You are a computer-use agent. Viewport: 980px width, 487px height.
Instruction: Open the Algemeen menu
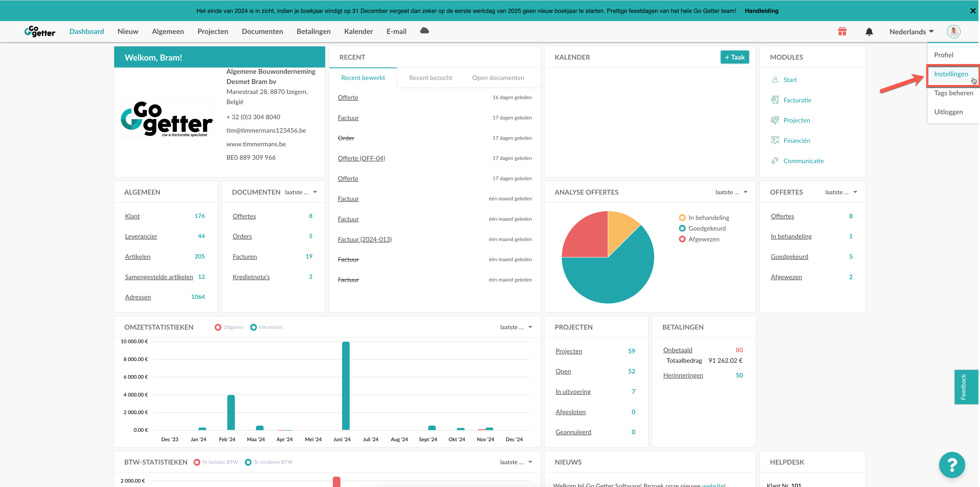168,32
